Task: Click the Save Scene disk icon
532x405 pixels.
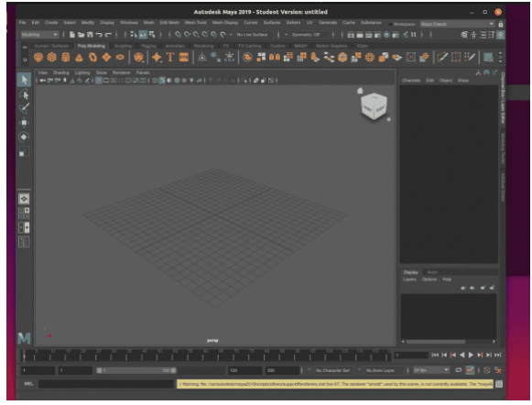Action: (x=90, y=35)
